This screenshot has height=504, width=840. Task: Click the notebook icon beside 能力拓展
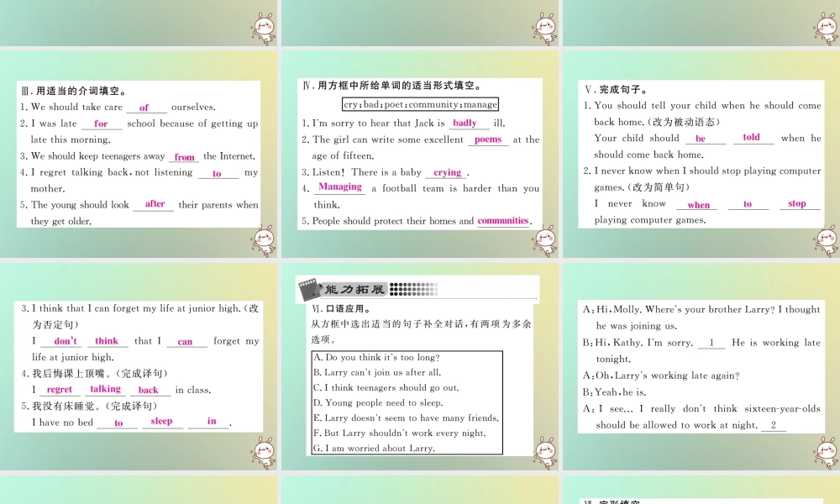point(310,290)
